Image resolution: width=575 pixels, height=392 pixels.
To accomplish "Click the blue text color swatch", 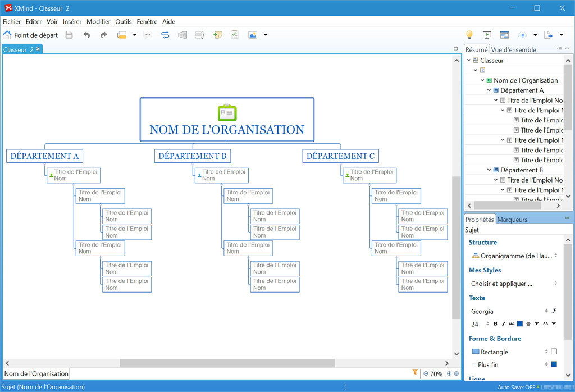I will pos(519,323).
